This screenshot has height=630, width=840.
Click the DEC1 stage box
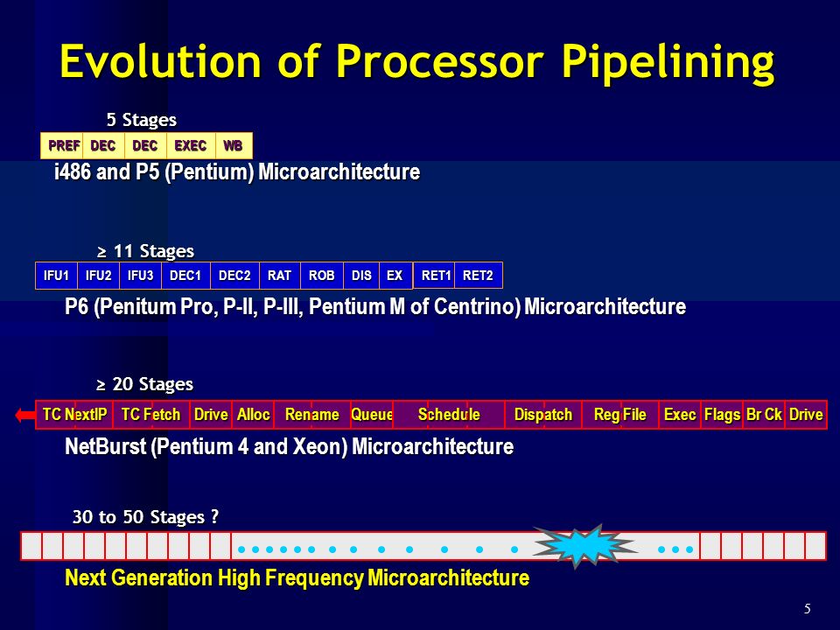(x=185, y=276)
